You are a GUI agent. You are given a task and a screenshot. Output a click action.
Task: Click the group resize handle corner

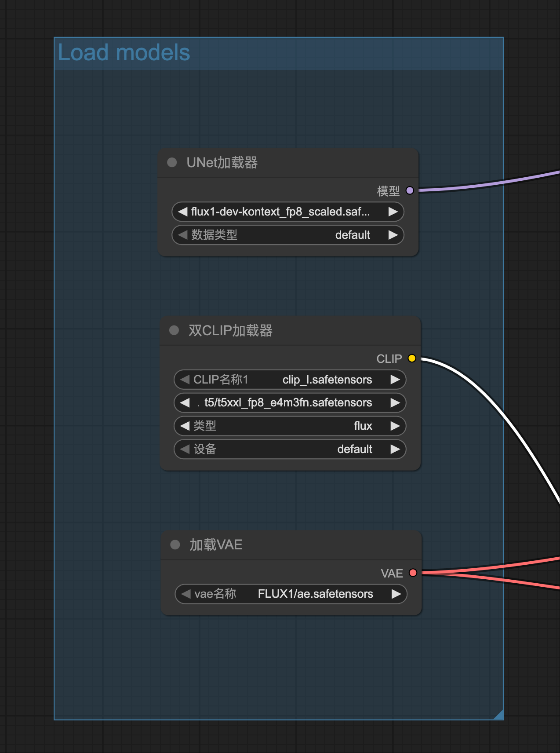498,715
